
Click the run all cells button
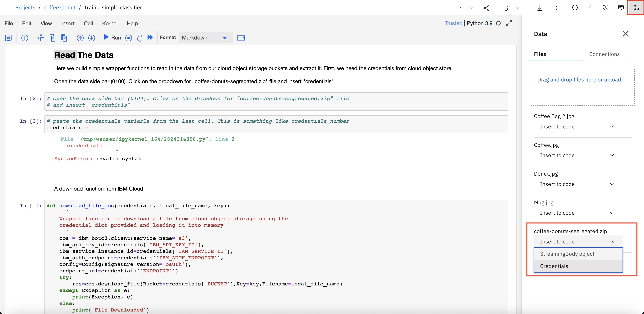click(x=150, y=37)
